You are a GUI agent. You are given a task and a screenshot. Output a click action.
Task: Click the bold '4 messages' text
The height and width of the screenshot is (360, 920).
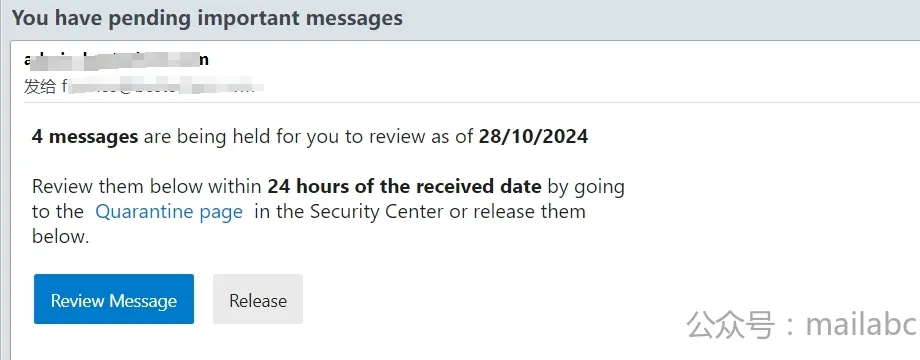pos(85,137)
